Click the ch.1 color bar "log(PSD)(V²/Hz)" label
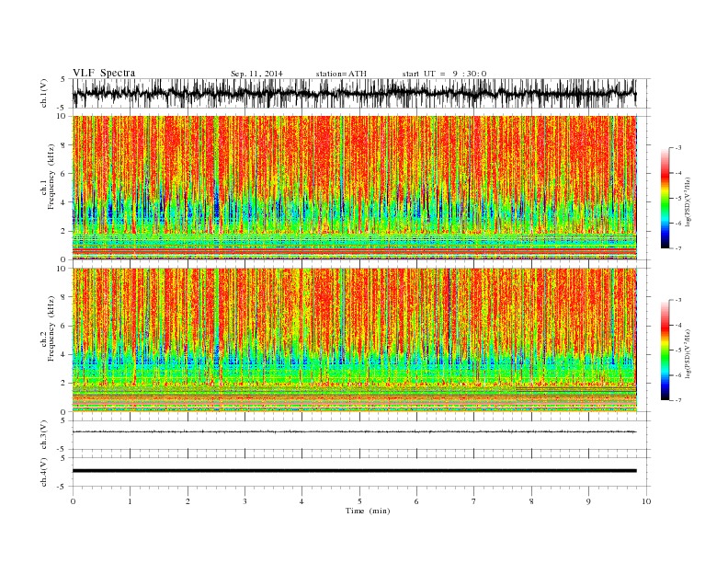728x563 pixels. coord(688,202)
